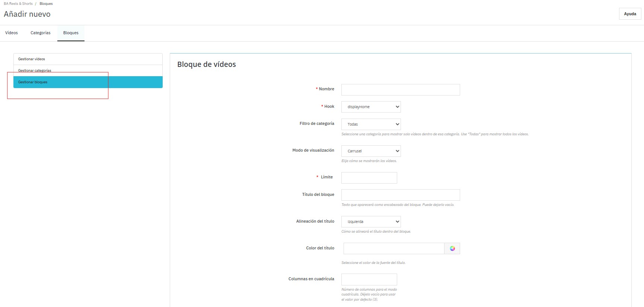Open the Filtro de categoría dropdown
This screenshot has width=644, height=307.
click(x=371, y=125)
